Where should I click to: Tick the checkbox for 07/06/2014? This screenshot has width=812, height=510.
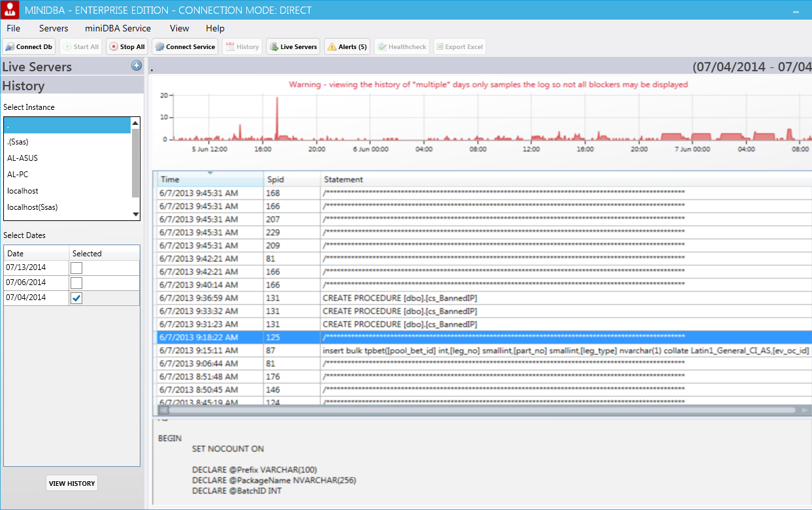click(x=76, y=283)
